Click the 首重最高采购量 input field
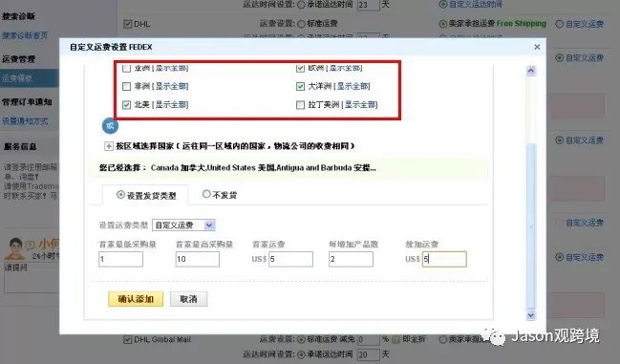Viewport: 620px width, 364px height. (x=198, y=259)
